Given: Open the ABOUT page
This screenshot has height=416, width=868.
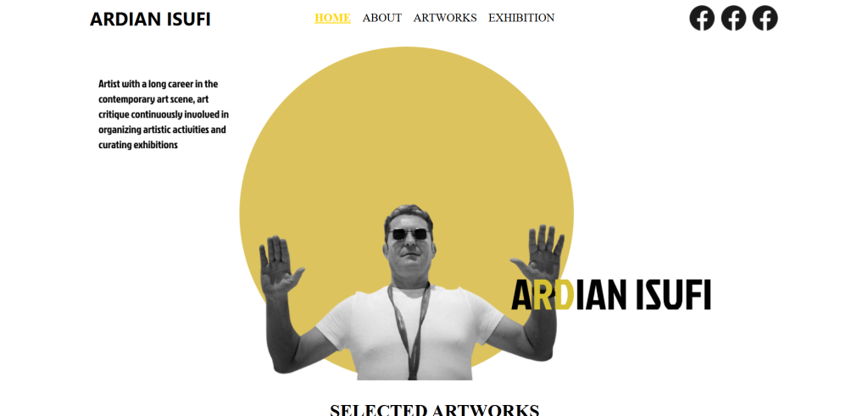Looking at the screenshot, I should [x=382, y=18].
